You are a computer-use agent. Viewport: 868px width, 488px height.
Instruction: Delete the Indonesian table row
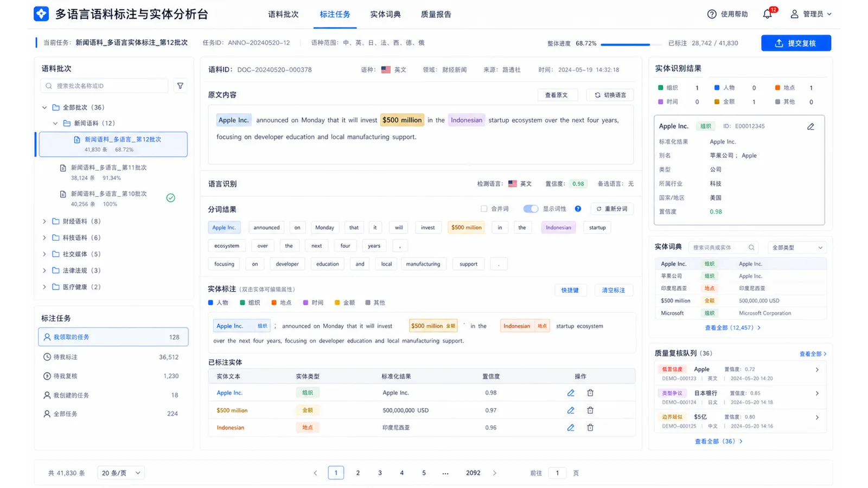click(x=590, y=428)
